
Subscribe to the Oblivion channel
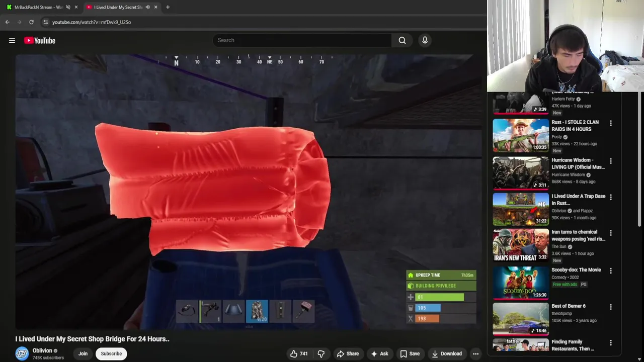111,353
